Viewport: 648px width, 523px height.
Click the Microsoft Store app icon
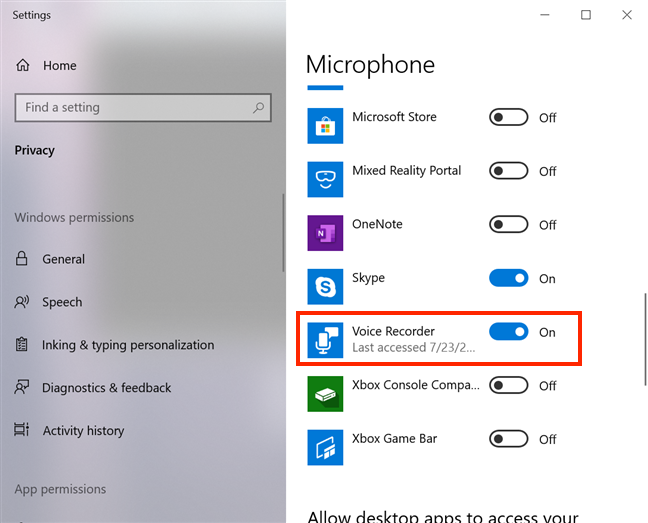(325, 126)
